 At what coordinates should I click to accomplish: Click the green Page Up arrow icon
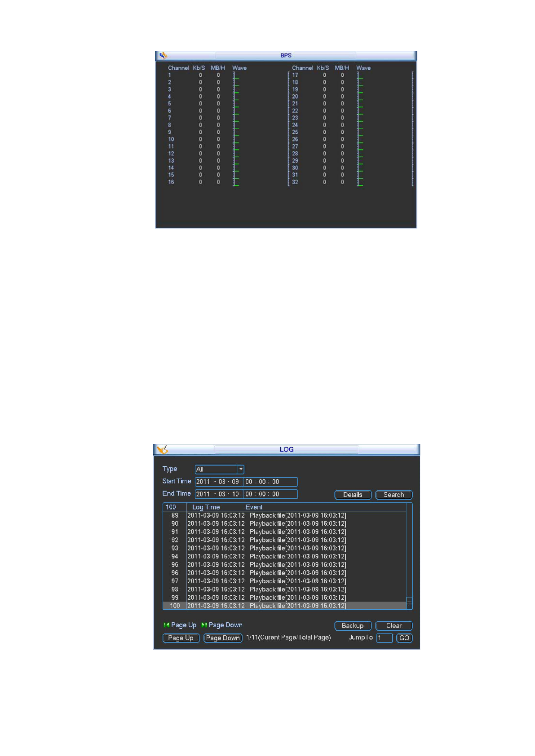point(167,625)
